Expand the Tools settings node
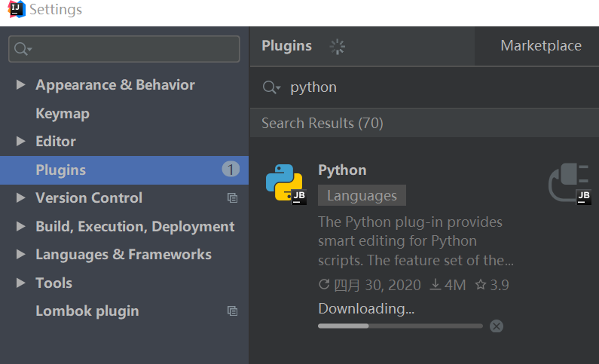This screenshot has width=599, height=364. pyautogui.click(x=21, y=283)
